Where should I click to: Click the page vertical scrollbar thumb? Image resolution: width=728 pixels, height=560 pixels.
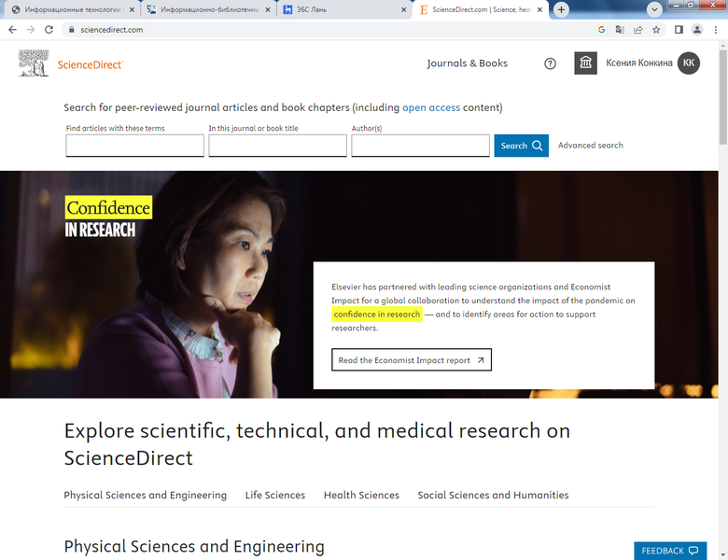[723, 97]
